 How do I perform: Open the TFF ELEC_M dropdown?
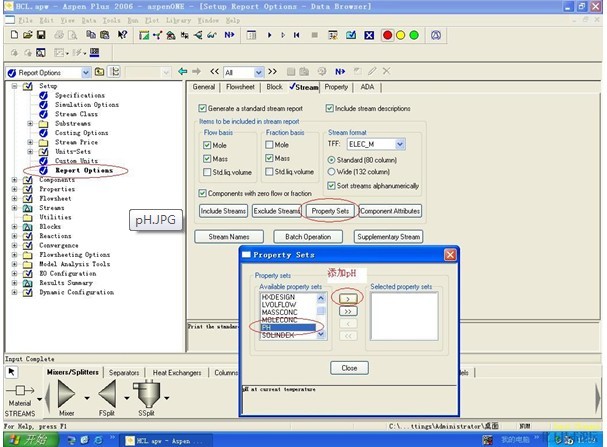point(399,144)
